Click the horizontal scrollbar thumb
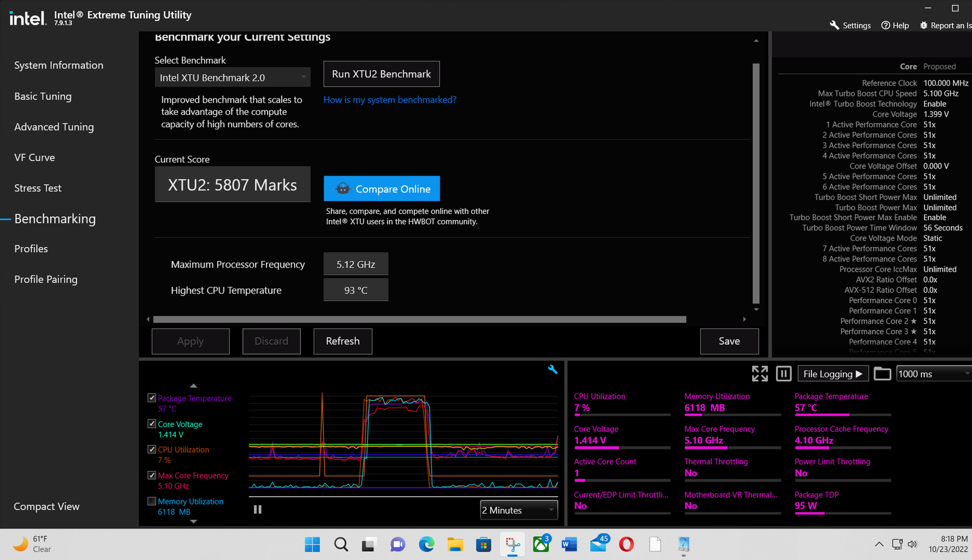The image size is (972, 560). (x=420, y=319)
